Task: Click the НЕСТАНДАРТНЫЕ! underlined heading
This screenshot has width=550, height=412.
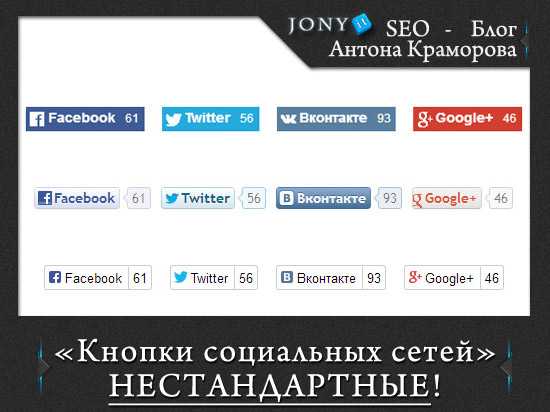Action: point(275,386)
